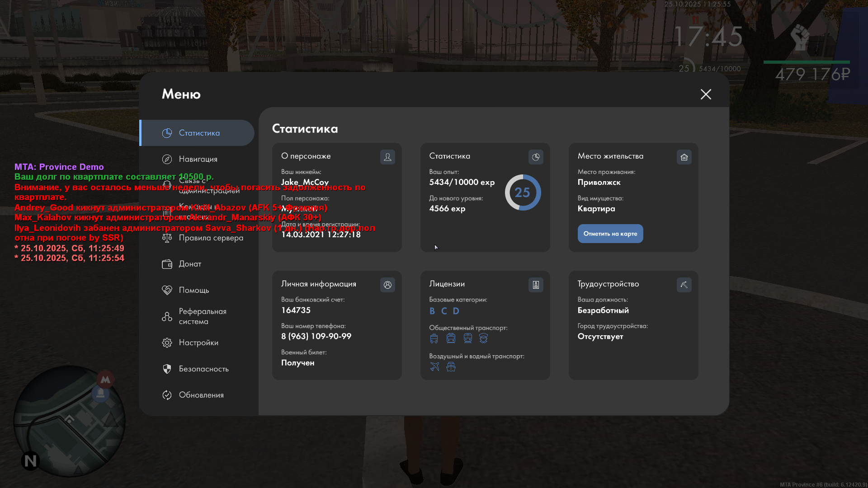Click the airplane license icon
The width and height of the screenshot is (868, 488).
point(434,366)
